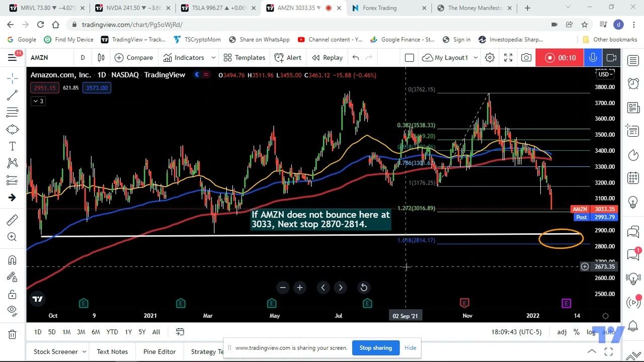Change the D interval selector
Viewport: 644px width, 362px height.
[83, 58]
